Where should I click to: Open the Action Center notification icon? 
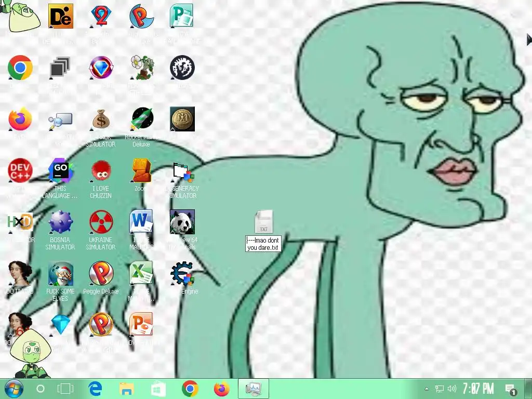pos(510,389)
